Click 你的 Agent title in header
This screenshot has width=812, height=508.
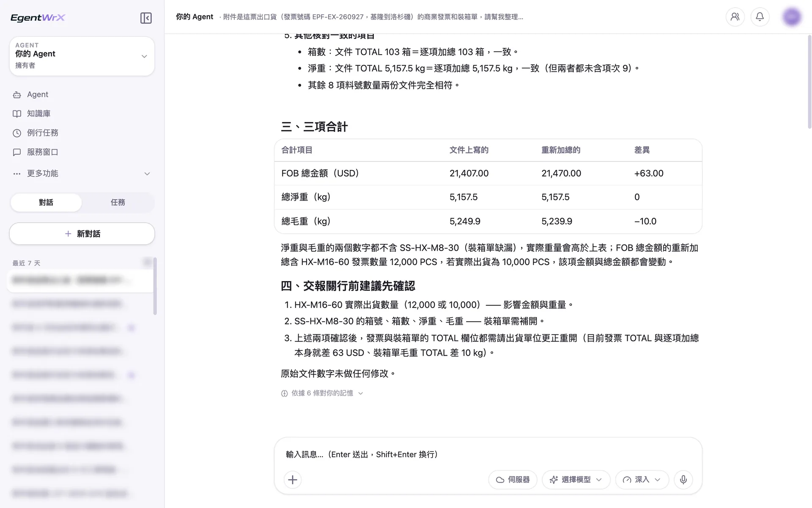coord(195,17)
